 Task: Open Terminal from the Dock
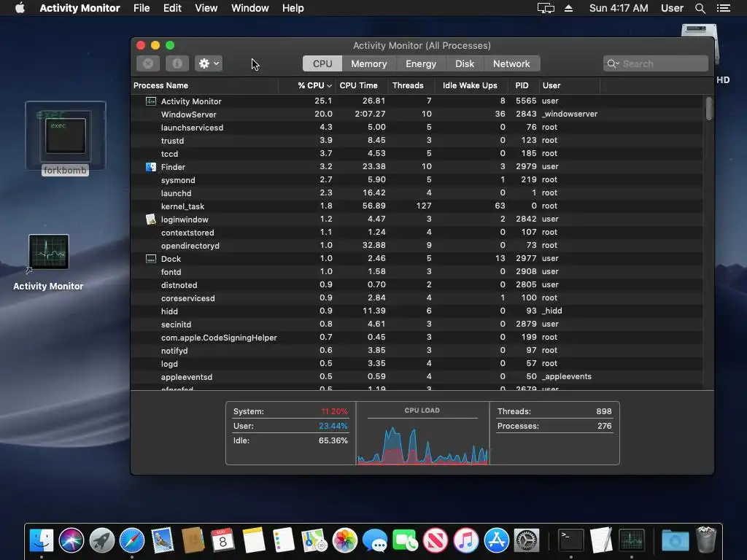pos(570,540)
